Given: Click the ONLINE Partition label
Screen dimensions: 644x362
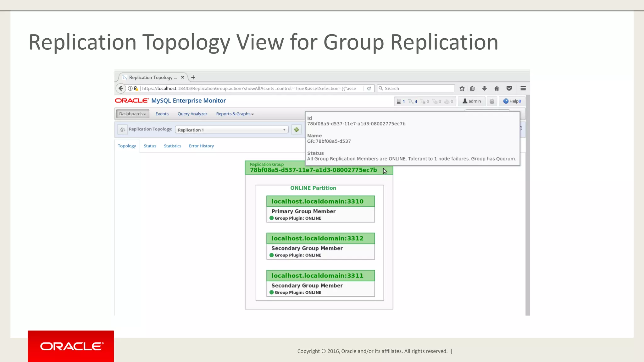Looking at the screenshot, I should tap(313, 188).
